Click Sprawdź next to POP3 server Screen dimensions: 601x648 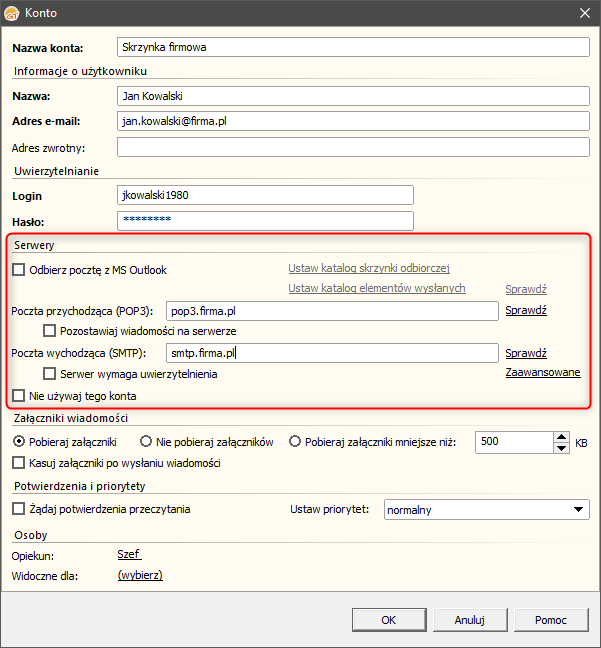[526, 310]
